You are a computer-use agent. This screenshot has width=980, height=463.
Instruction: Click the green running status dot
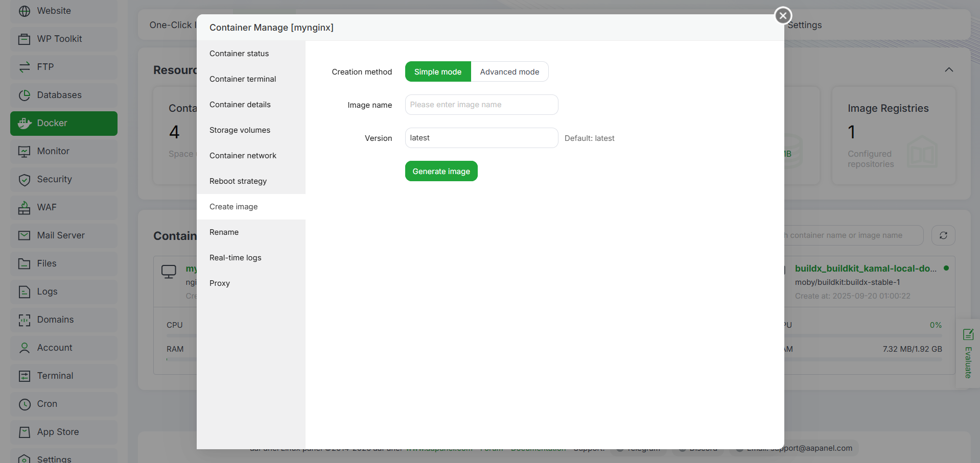[946, 268]
